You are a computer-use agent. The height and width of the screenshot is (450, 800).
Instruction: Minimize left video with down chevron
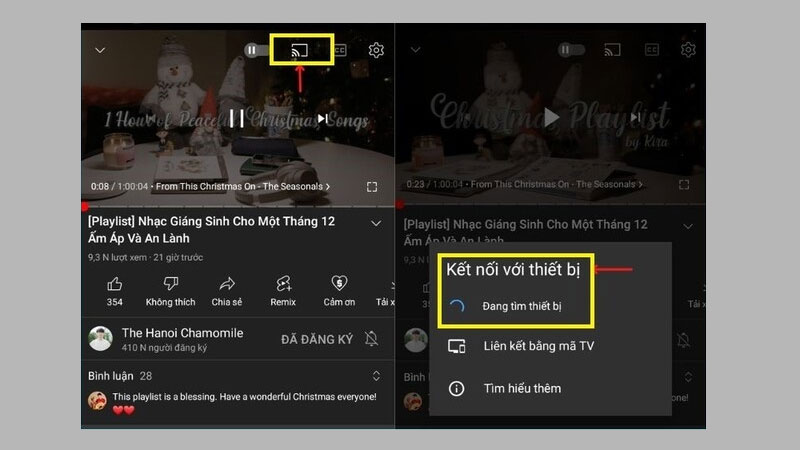(x=100, y=50)
